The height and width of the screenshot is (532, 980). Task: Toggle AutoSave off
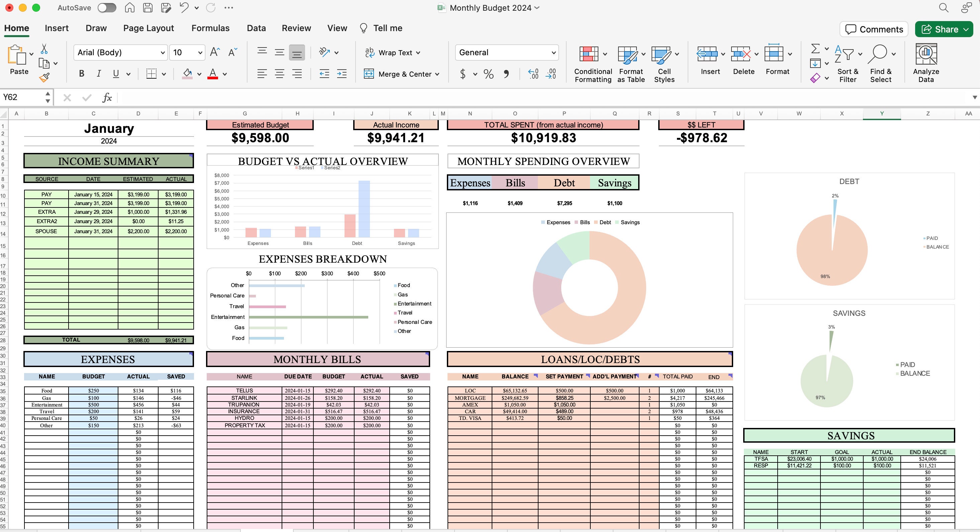point(106,8)
